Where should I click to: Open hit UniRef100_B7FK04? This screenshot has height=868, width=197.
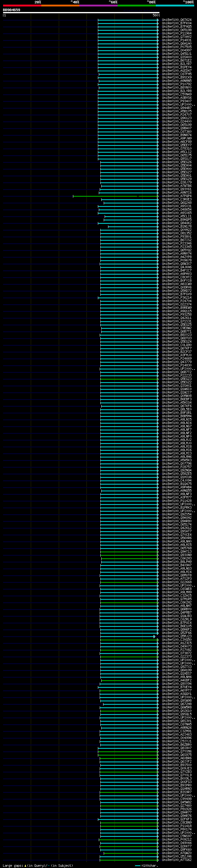click(177, 23)
